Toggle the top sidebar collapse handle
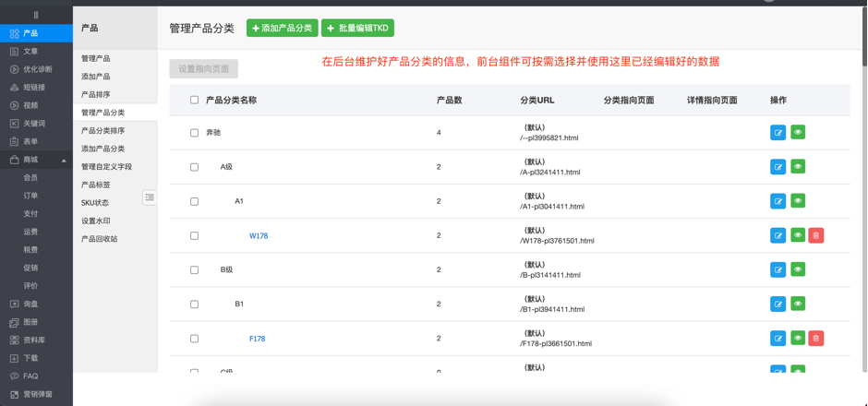This screenshot has width=868, height=406. 36,15
